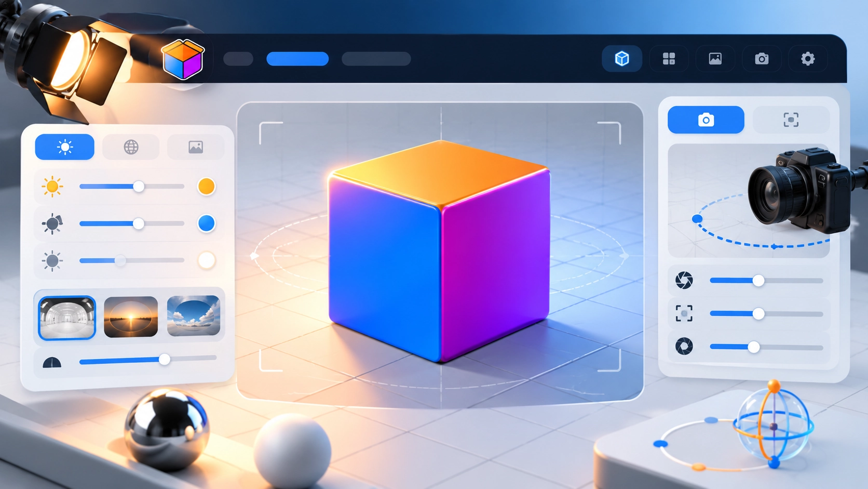
Task: Open the grid layout icon in top bar
Action: click(669, 59)
